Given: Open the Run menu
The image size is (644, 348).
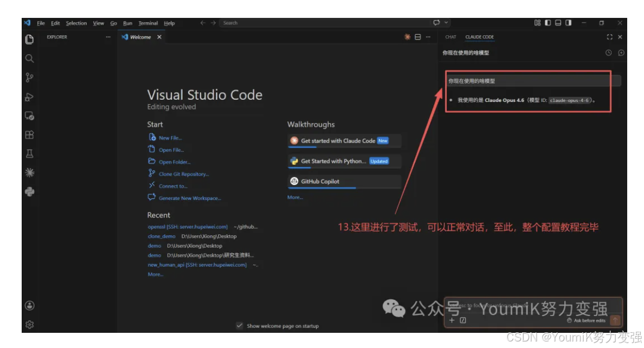Looking at the screenshot, I should pos(128,23).
